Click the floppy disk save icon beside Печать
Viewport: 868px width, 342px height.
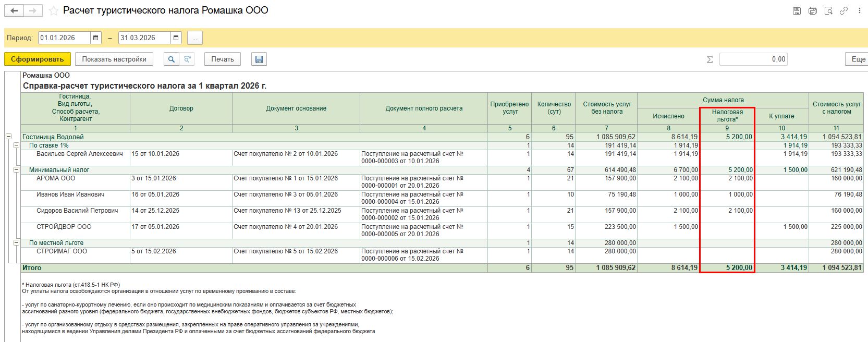pos(259,59)
